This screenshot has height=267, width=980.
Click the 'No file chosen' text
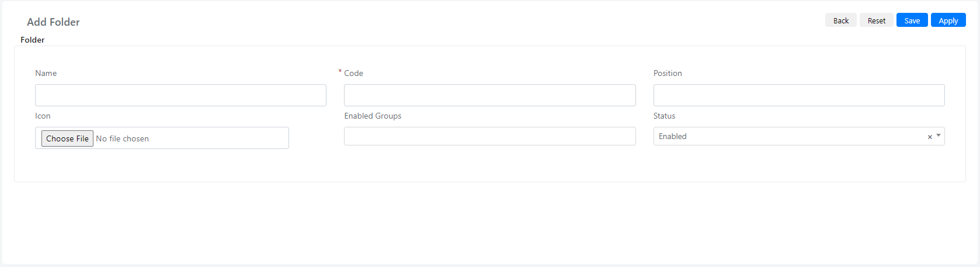tap(123, 138)
